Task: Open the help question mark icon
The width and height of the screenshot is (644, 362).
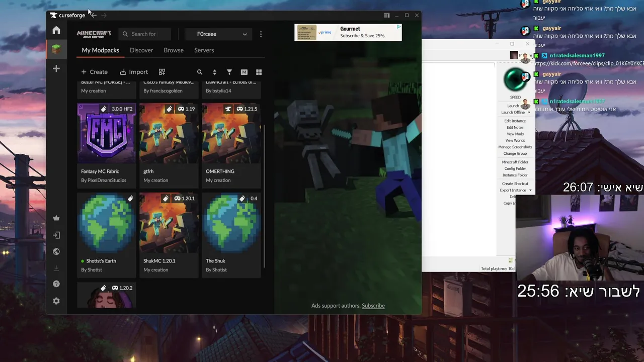Action: click(x=56, y=284)
